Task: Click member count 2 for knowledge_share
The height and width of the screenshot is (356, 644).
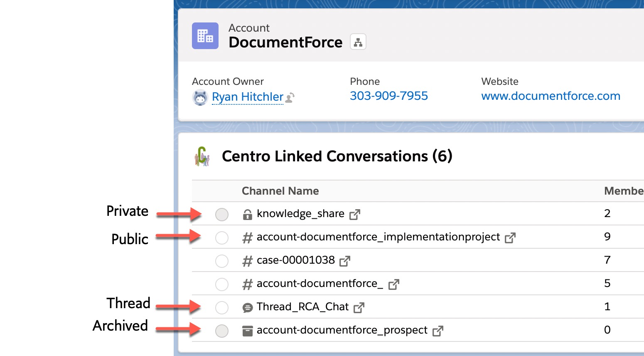Action: 607,213
